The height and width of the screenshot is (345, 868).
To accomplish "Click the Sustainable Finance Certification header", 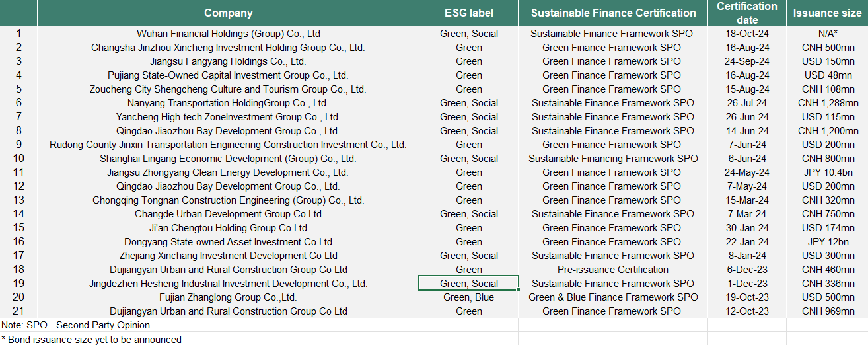I will (x=613, y=13).
